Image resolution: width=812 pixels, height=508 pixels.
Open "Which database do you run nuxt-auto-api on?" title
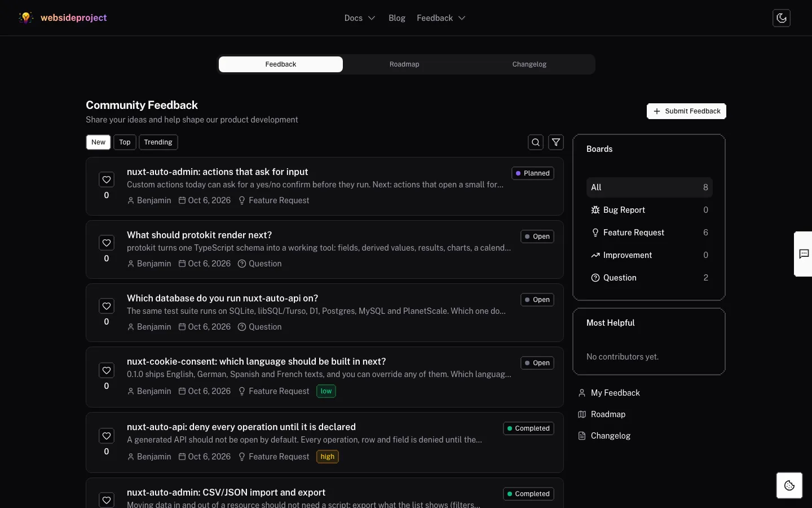coord(222,298)
